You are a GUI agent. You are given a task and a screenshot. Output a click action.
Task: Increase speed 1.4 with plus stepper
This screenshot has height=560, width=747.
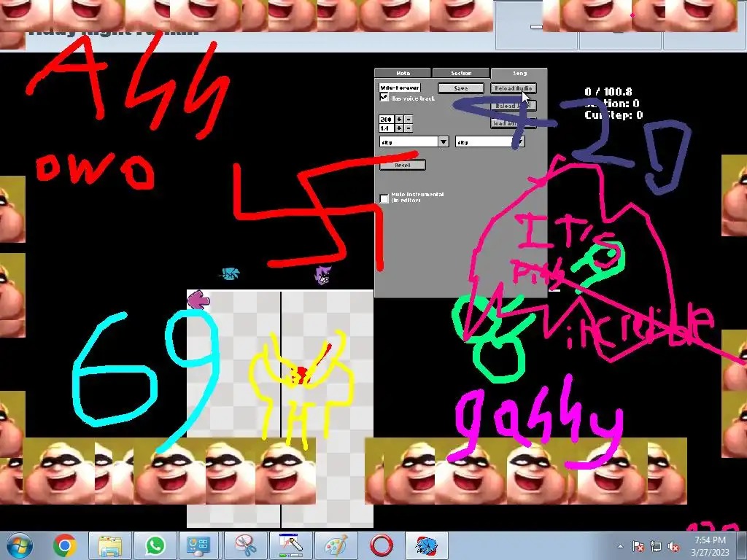click(x=399, y=128)
